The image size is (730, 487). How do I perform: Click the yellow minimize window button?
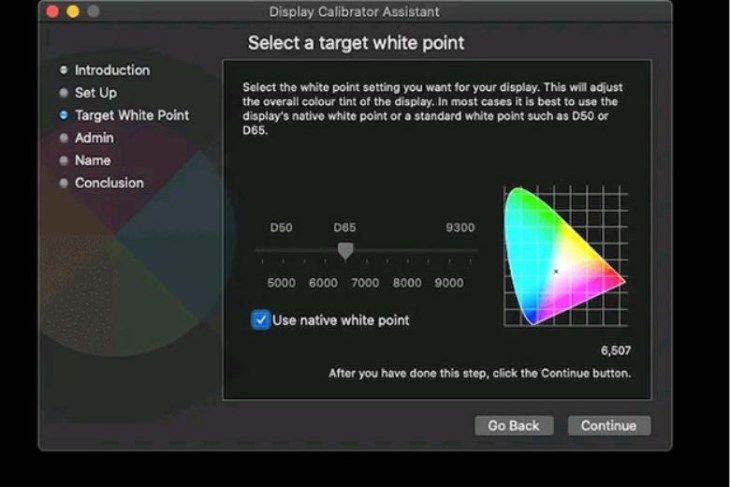click(73, 12)
